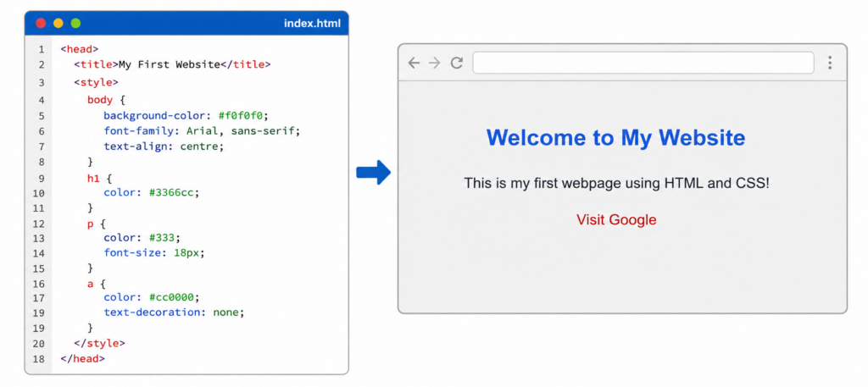Click the red close dot in editor
Viewport: 868px width, 387px height.
(41, 23)
